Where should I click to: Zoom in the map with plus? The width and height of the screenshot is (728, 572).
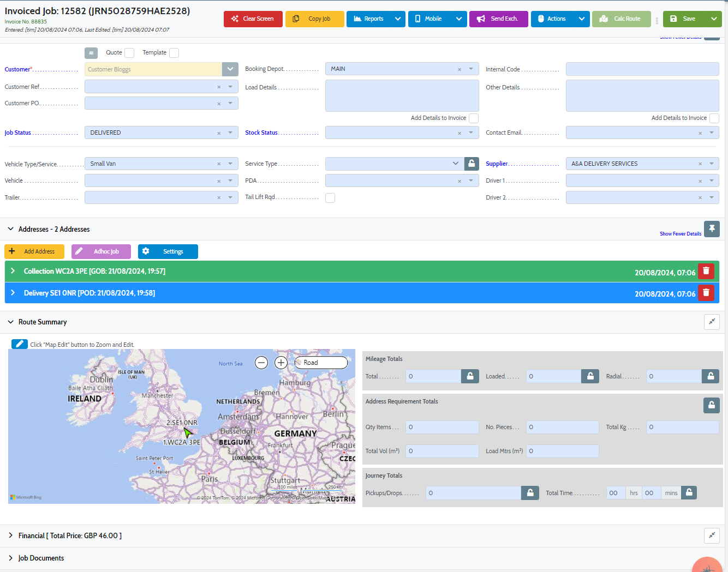click(281, 363)
